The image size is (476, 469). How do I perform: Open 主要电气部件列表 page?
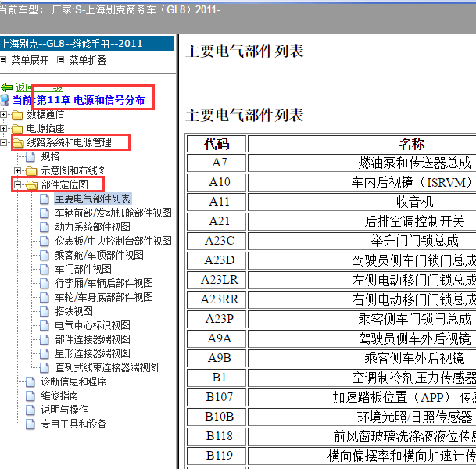[x=92, y=199]
